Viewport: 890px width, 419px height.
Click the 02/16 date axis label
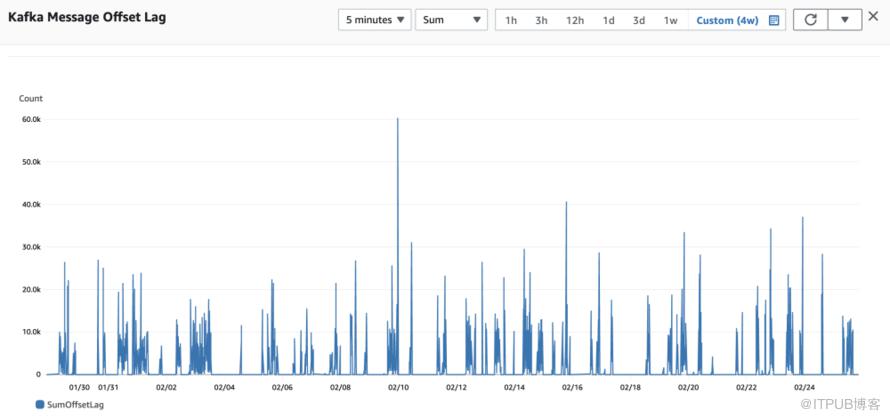572,387
